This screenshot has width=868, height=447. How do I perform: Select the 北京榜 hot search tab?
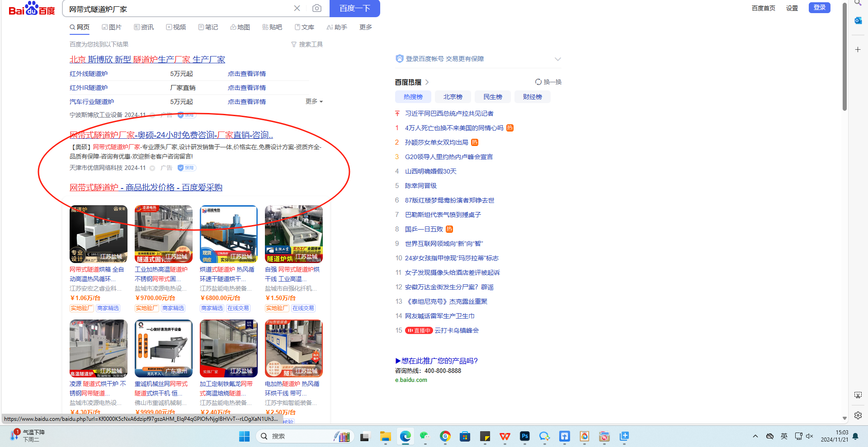[x=453, y=97]
